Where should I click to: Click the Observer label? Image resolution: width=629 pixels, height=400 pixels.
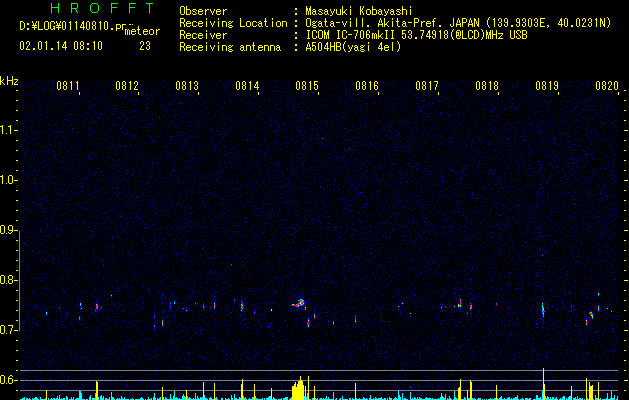(x=203, y=11)
